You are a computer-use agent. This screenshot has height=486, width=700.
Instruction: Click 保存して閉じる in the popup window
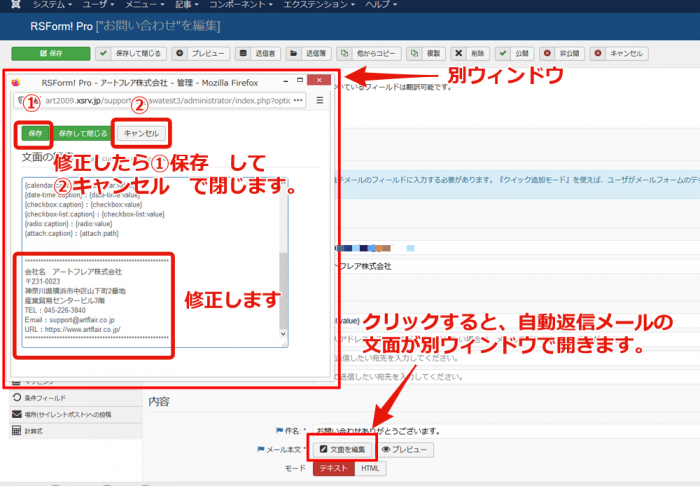83,133
